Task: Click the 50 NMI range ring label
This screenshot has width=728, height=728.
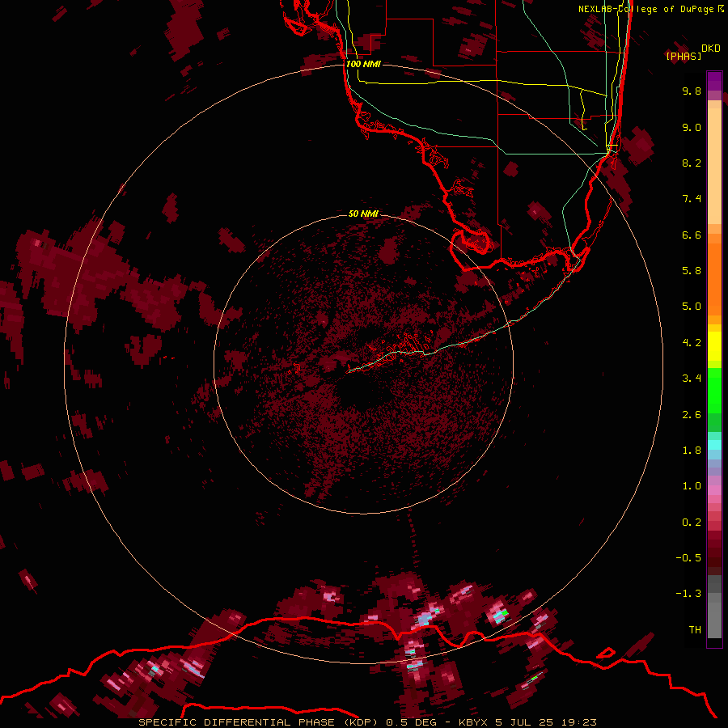Action: 363,214
